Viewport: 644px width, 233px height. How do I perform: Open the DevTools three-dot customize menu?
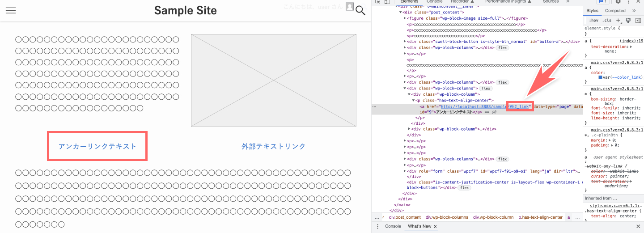[628, 2]
